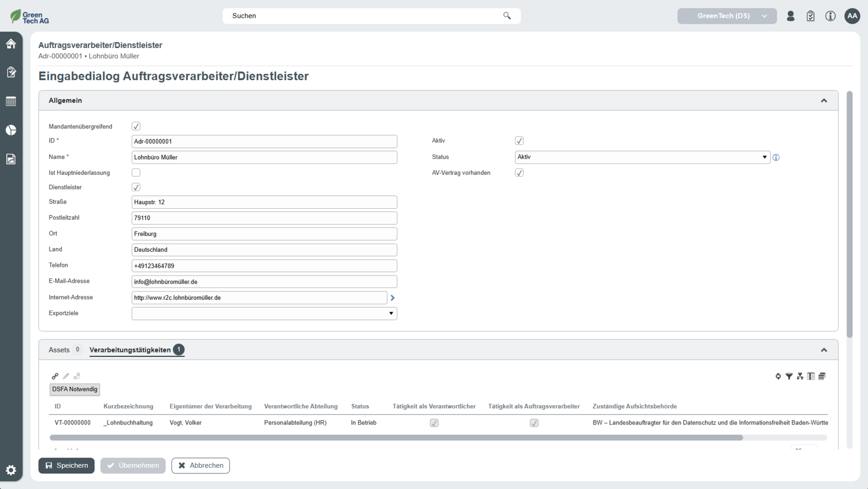868x489 pixels.
Task: Click the Speichern button
Action: pos(67,465)
